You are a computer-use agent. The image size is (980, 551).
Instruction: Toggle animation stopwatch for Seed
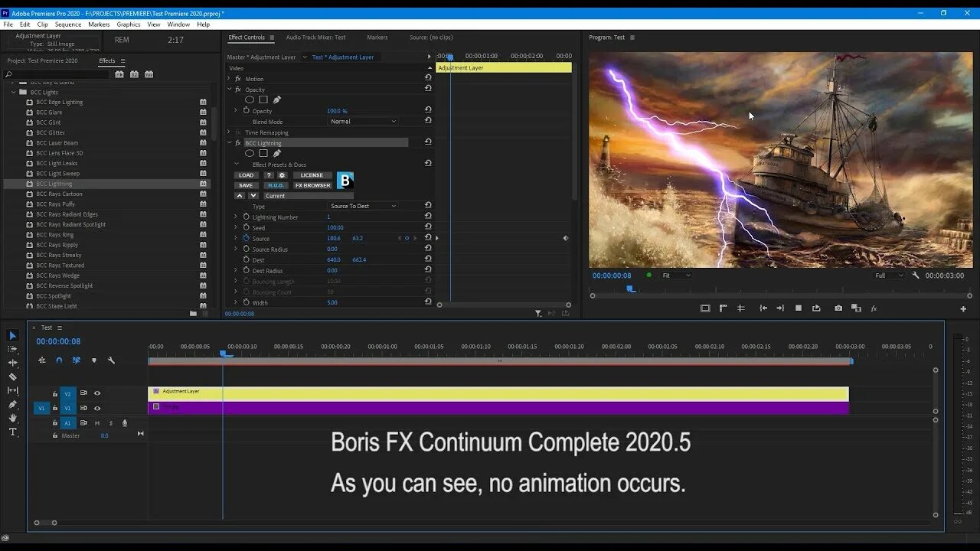point(247,227)
